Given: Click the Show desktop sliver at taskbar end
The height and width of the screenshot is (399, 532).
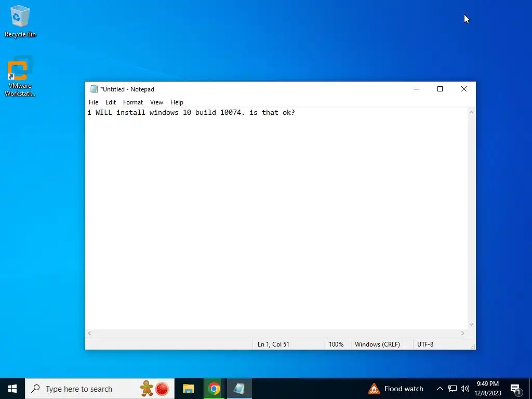Looking at the screenshot, I should [530, 389].
